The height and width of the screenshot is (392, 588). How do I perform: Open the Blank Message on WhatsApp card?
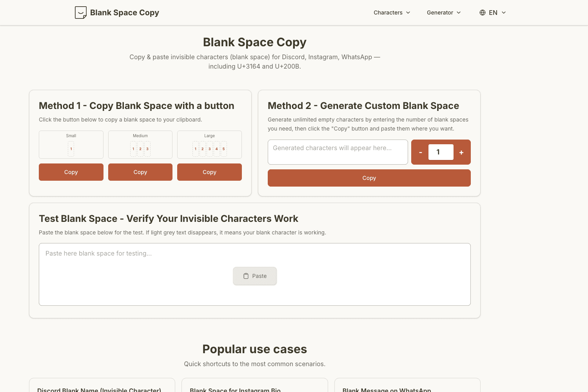407,385
